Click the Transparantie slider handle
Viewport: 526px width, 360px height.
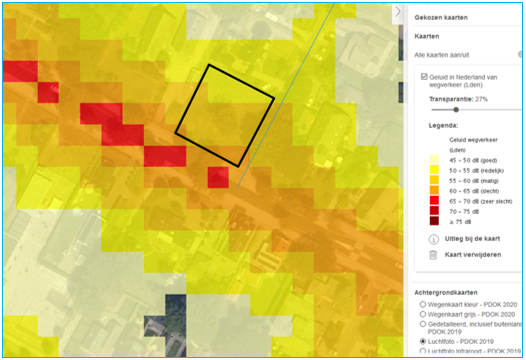(456, 109)
